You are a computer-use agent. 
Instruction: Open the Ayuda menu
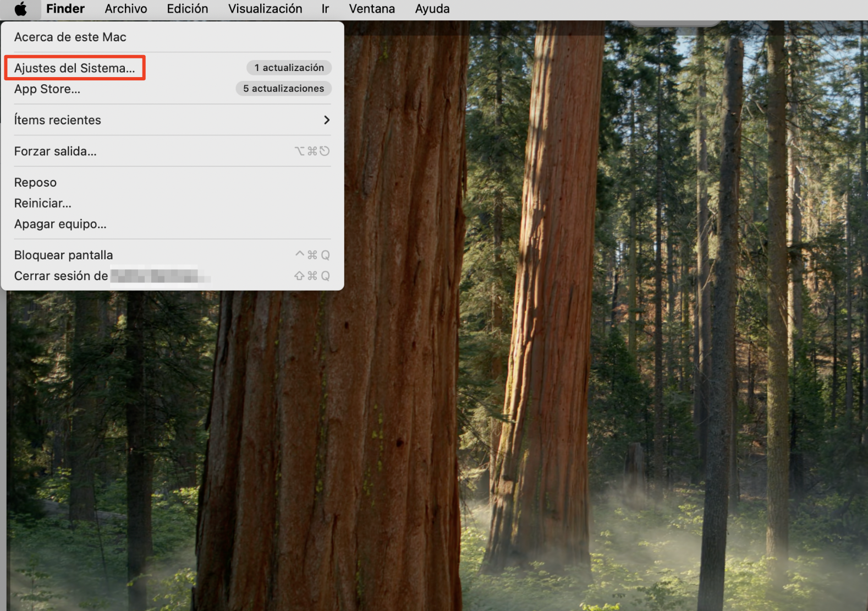(432, 9)
